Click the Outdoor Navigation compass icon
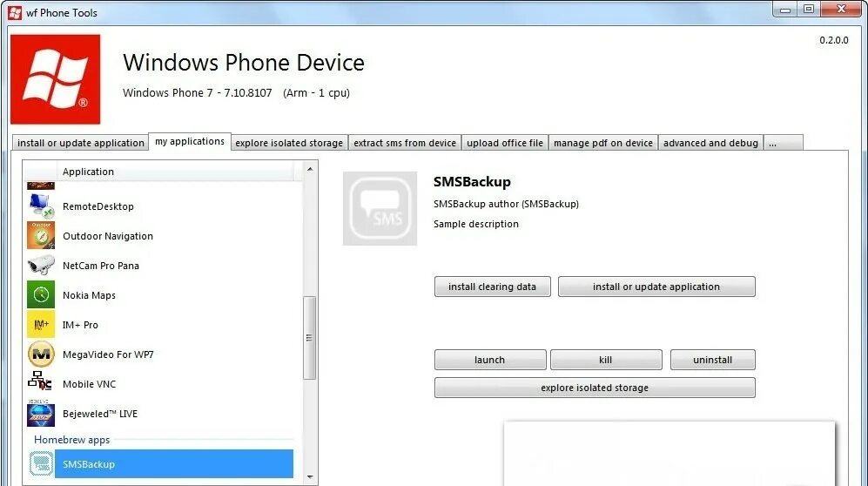The width and height of the screenshot is (868, 486). 41,235
